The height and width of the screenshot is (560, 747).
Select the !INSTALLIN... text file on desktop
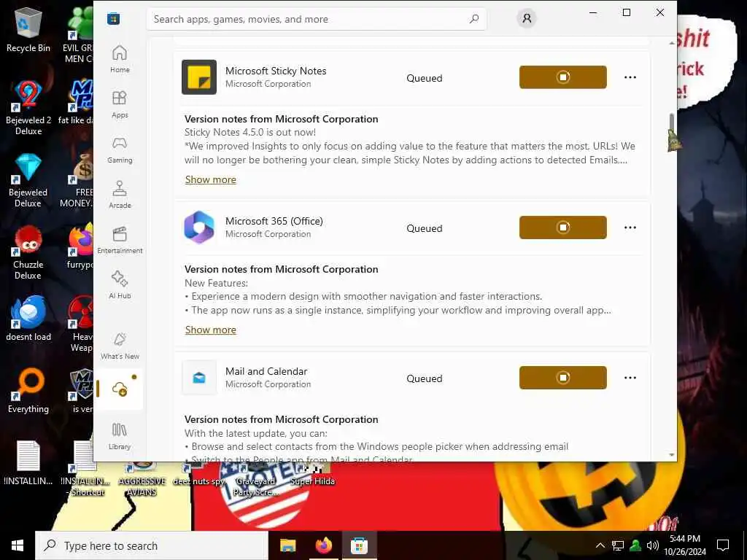28,463
